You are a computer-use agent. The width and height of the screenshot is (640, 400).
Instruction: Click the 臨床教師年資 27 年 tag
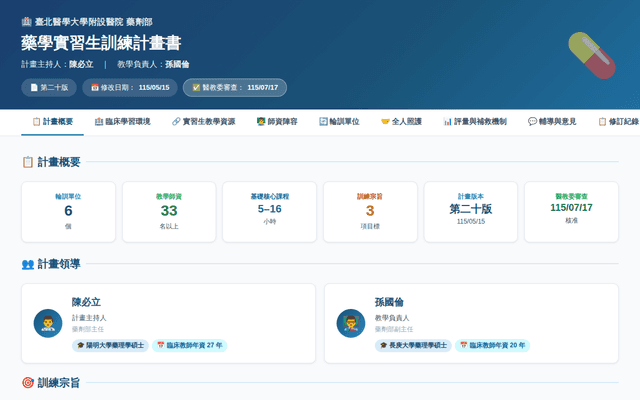click(189, 345)
